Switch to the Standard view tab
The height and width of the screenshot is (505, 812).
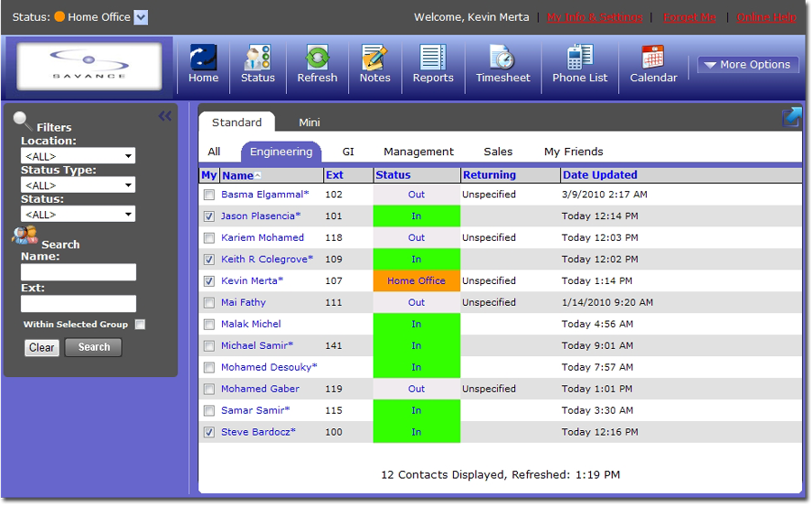click(236, 122)
